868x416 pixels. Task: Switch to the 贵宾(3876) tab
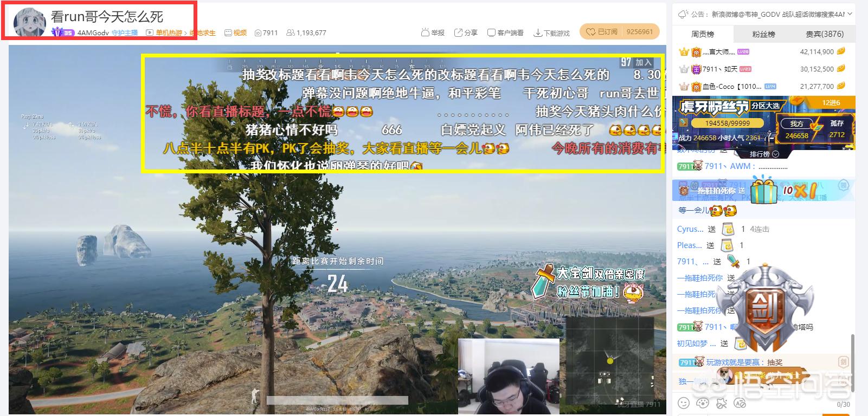[x=825, y=34]
